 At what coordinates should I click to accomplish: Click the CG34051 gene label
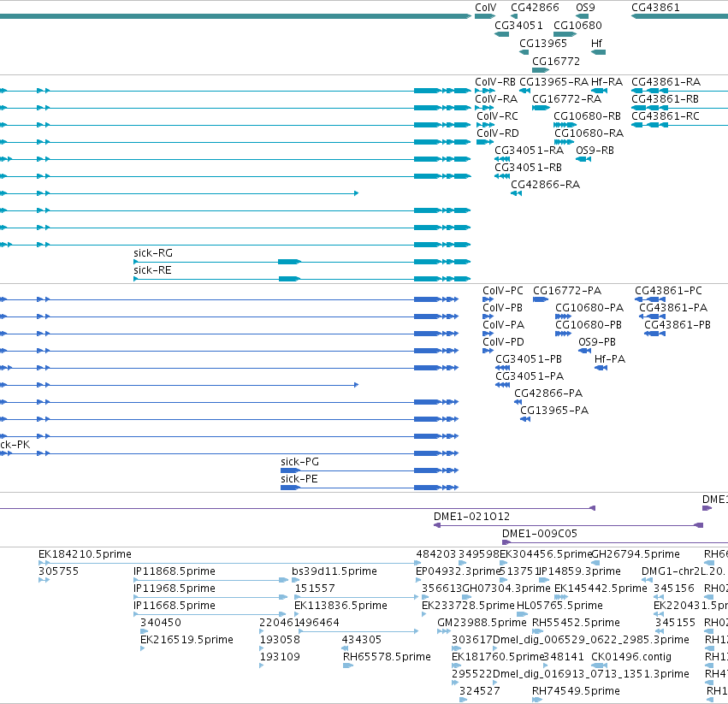(518, 25)
